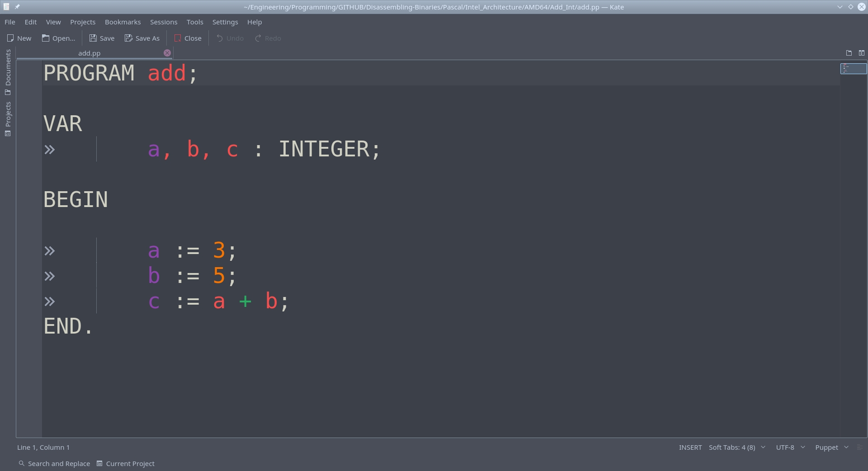Viewport: 868px width, 471px height.
Task: Toggle the Projects sidebar panel
Action: [8, 118]
